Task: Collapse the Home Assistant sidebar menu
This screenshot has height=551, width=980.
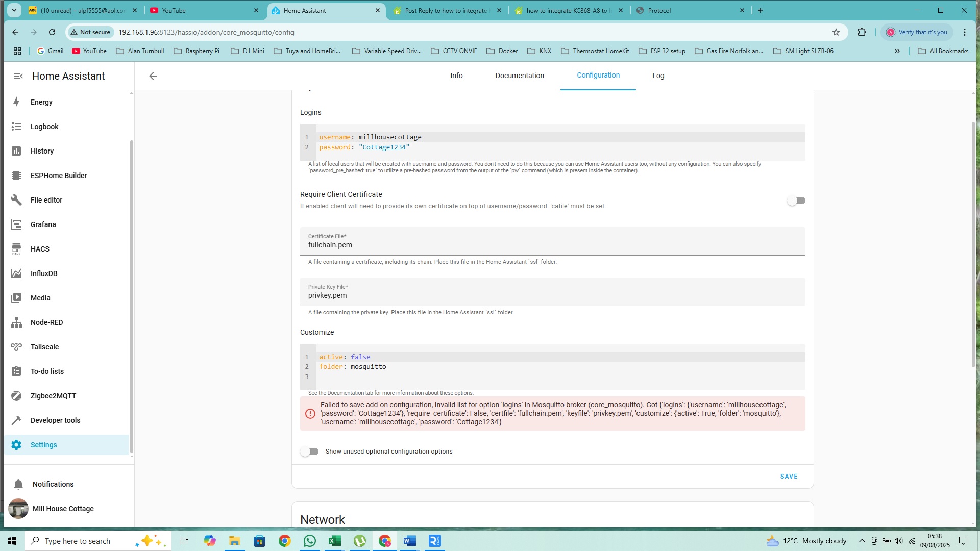Action: click(x=18, y=76)
